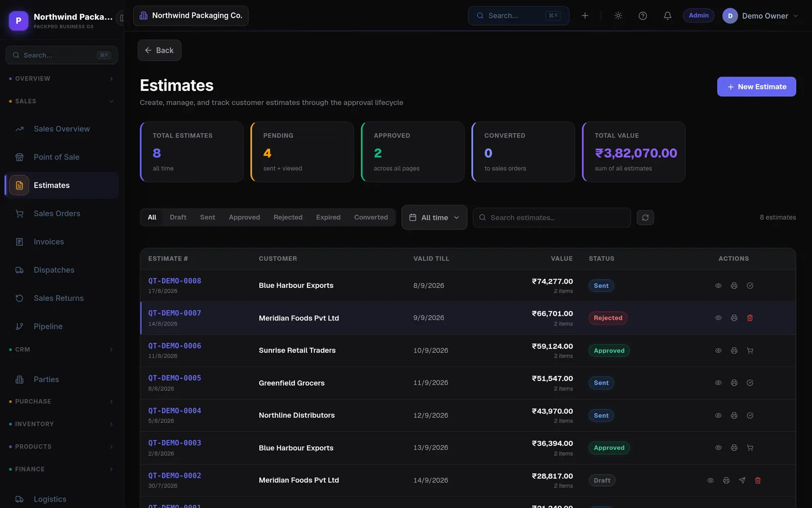
Task: Open help question mark icon
Action: pyautogui.click(x=642, y=16)
